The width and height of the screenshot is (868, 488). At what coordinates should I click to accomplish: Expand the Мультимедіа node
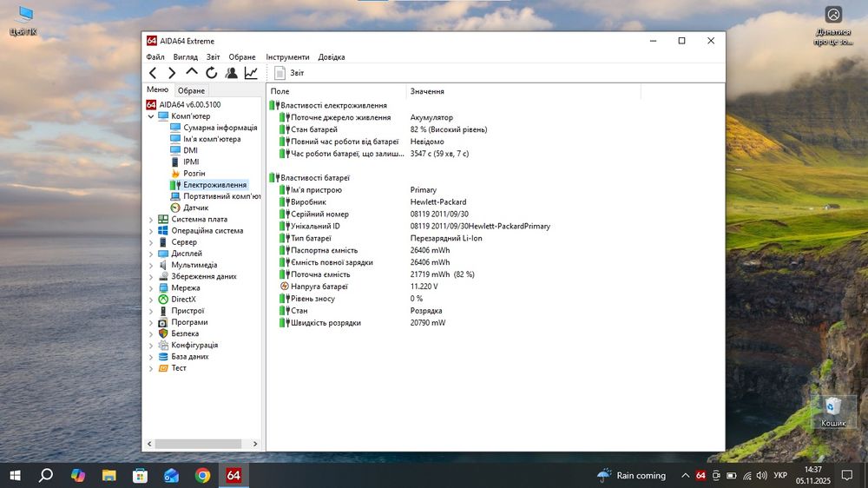coord(150,266)
